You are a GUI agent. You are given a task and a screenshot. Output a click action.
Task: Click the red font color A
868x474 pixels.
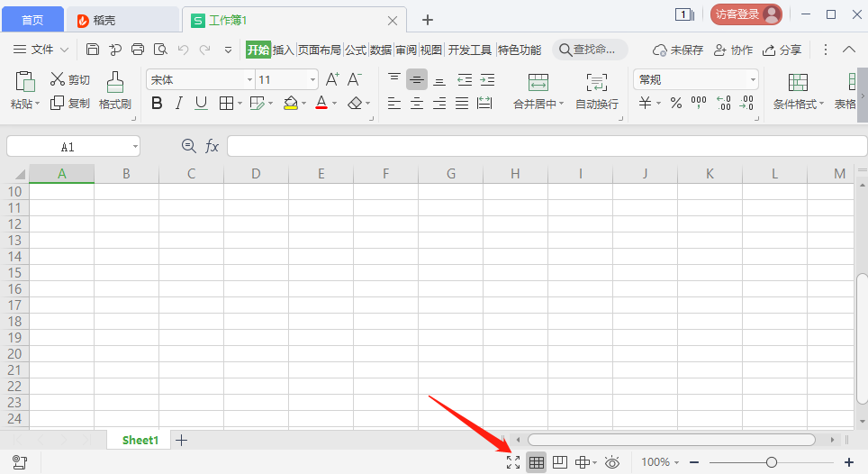point(321,103)
